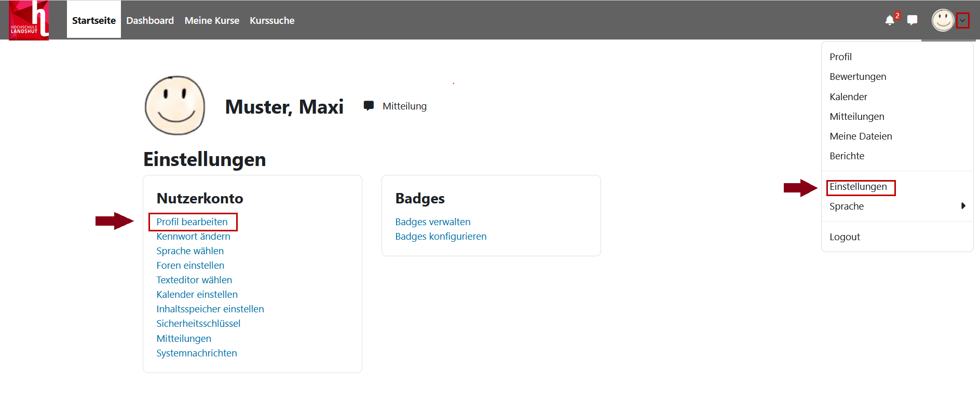Open the user menu chevron arrow
The width and height of the screenshot is (980, 400).
963,20
